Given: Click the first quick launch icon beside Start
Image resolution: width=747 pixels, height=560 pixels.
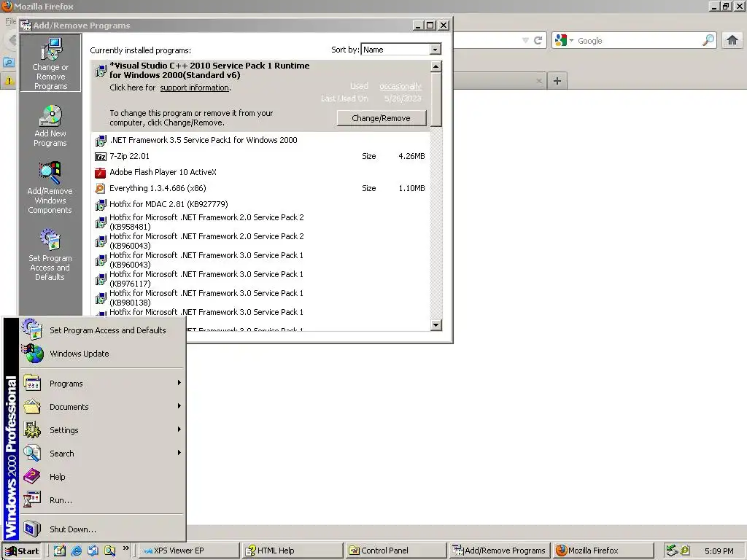Looking at the screenshot, I should [60, 551].
